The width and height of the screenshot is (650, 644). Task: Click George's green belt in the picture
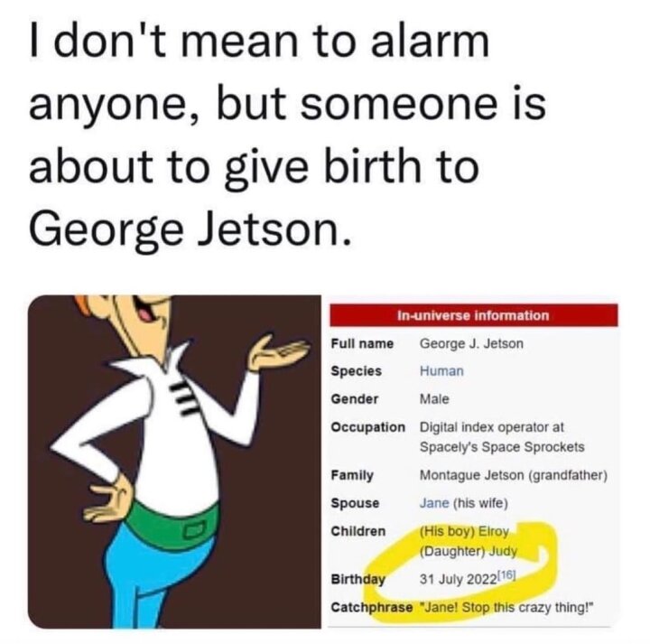[x=172, y=519]
